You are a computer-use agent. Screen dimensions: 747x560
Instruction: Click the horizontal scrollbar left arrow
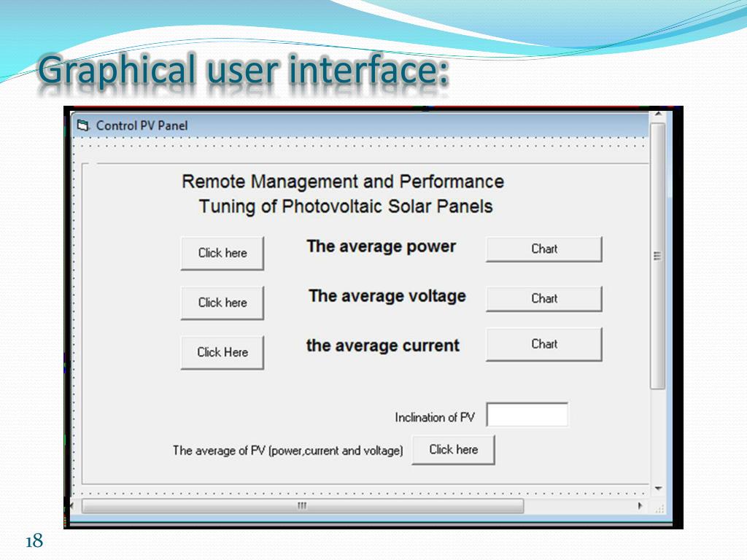pos(73,506)
